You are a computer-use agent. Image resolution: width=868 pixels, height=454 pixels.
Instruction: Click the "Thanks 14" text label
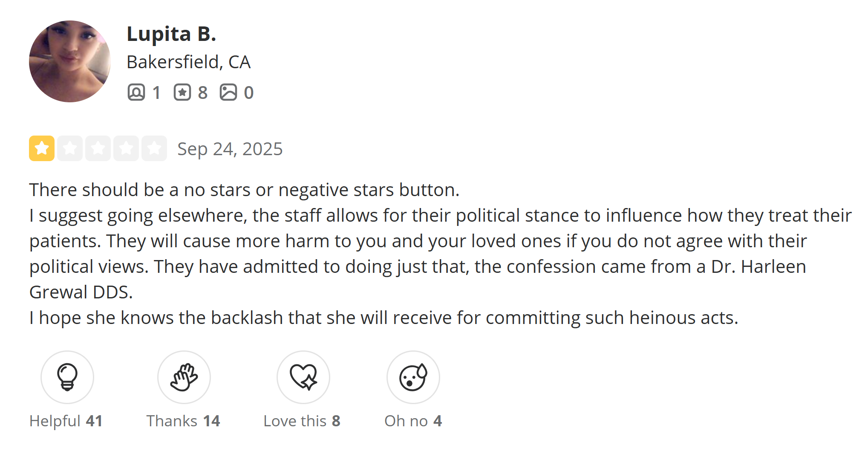click(183, 421)
